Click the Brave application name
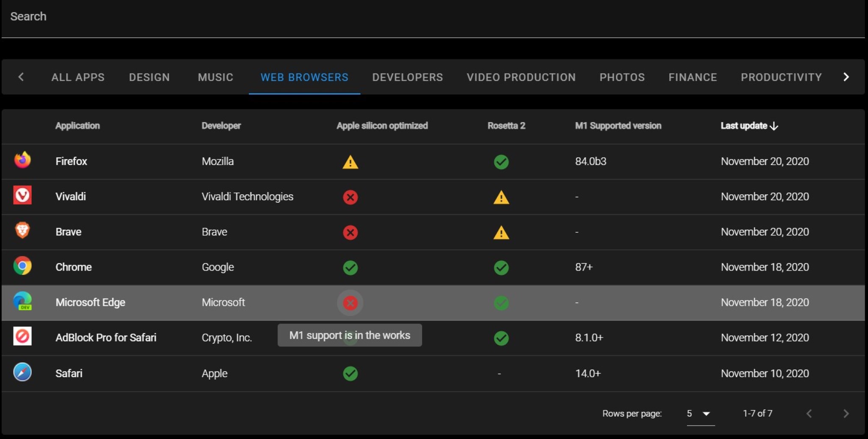This screenshot has width=868, height=439. click(68, 232)
